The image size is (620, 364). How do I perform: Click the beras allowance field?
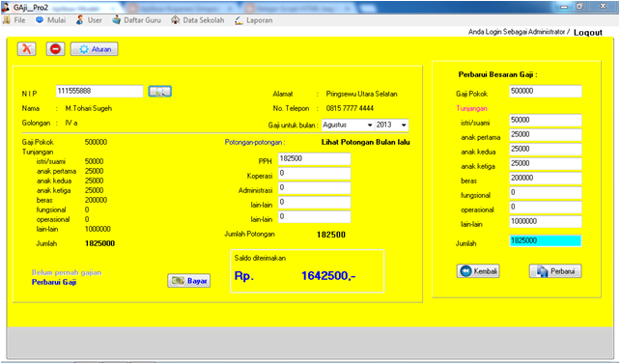(x=546, y=179)
